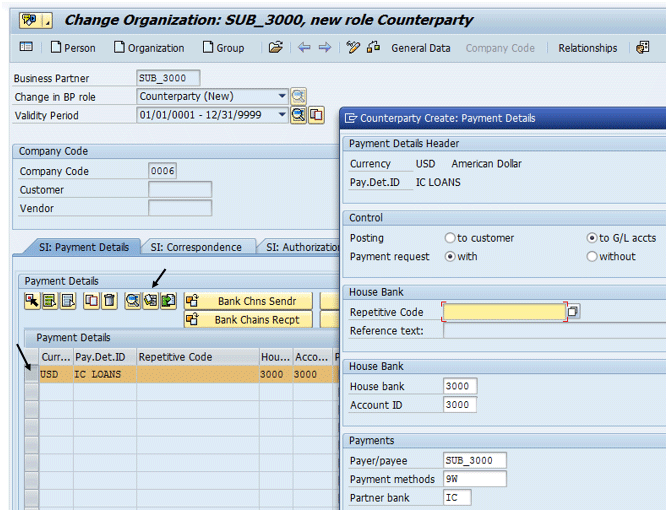Click the magnifier display details icon
Image resolution: width=667 pixels, height=511 pixels.
[133, 301]
